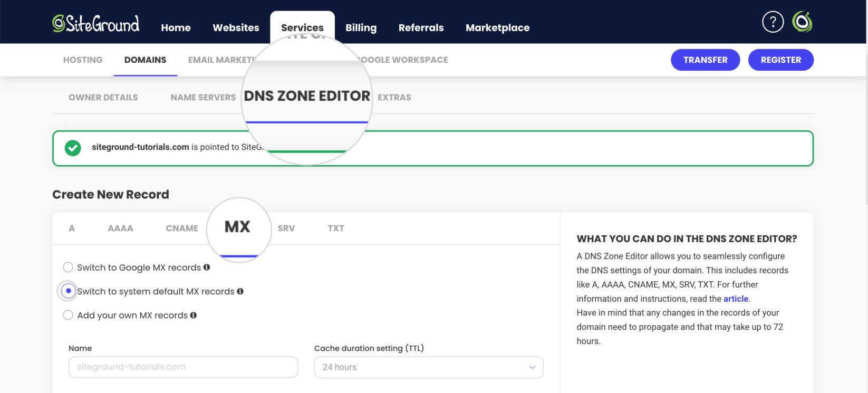Open Websites in top navigation
This screenshot has width=868, height=393.
236,27
